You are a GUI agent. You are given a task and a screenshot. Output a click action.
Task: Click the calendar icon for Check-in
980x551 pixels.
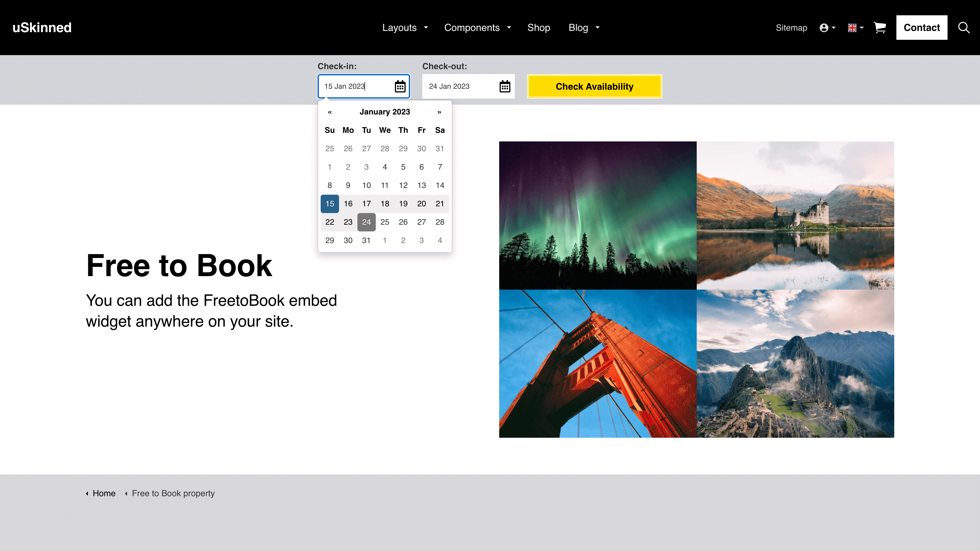click(400, 86)
